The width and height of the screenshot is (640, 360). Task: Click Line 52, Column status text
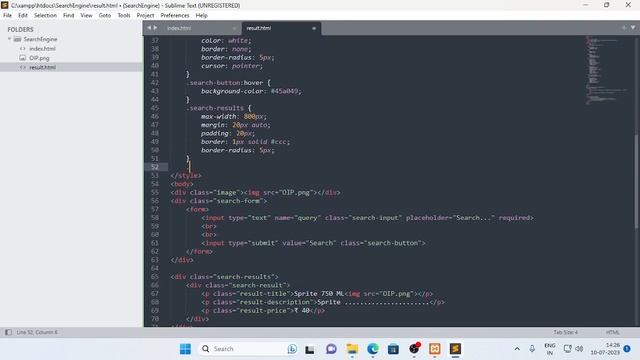click(x=37, y=332)
